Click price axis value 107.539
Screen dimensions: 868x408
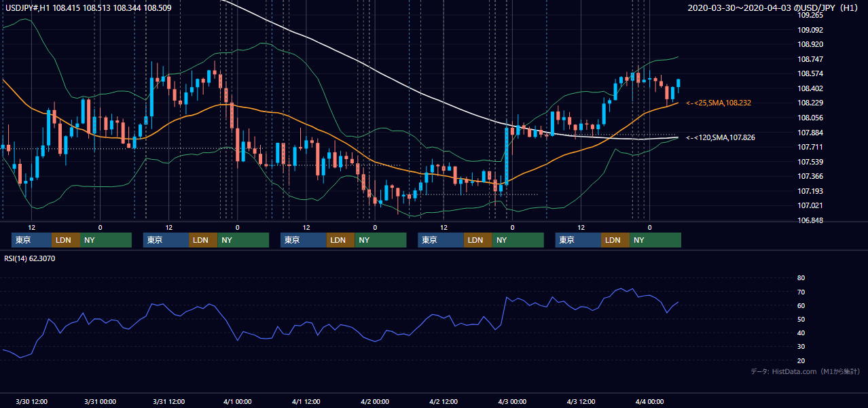pyautogui.click(x=810, y=162)
